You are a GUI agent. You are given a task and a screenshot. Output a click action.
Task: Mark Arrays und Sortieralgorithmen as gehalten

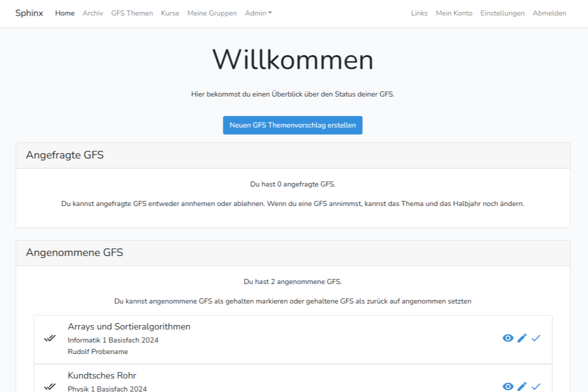point(536,338)
